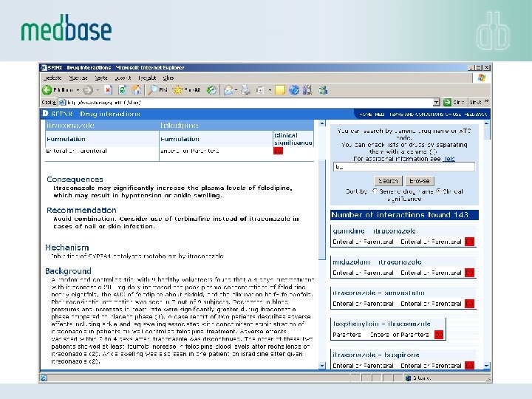Image resolution: width=532 pixels, height=399 pixels.
Task: Click the left pane scroll-down arrow
Action: [322, 366]
